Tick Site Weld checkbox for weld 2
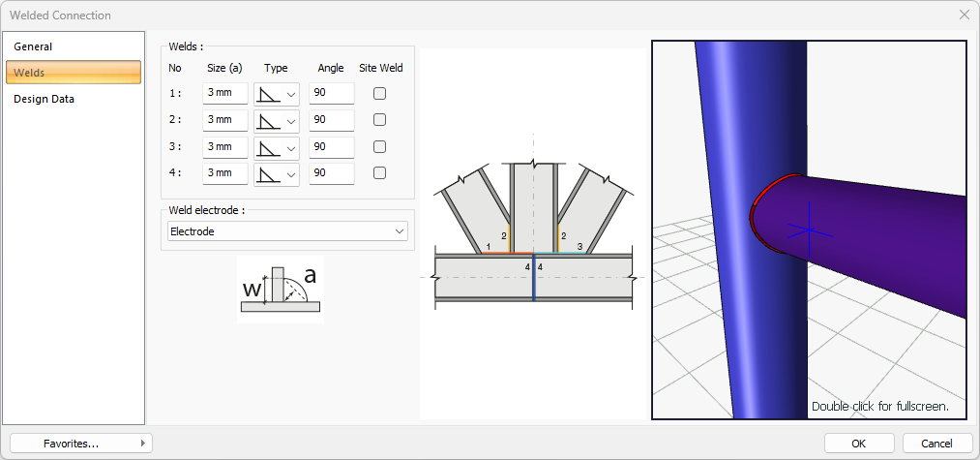Viewport: 980px width, 460px height. coord(380,120)
